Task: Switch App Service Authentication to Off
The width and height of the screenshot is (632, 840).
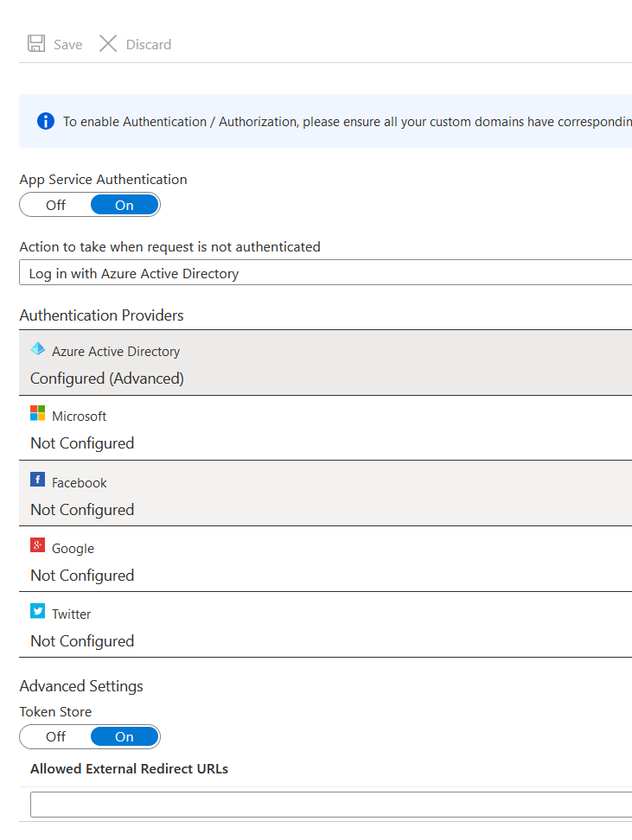Action: 54,205
